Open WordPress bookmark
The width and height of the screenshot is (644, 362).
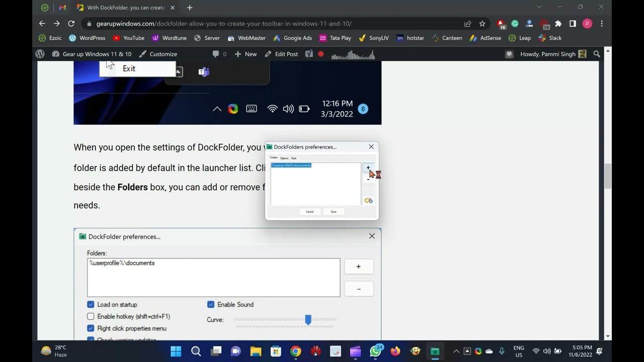(x=87, y=38)
